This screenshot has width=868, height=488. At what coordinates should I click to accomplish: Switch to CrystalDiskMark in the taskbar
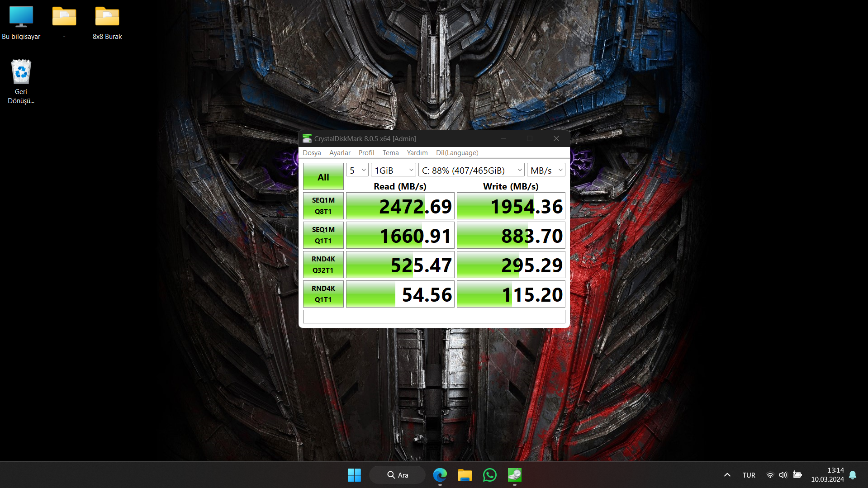[514, 475]
